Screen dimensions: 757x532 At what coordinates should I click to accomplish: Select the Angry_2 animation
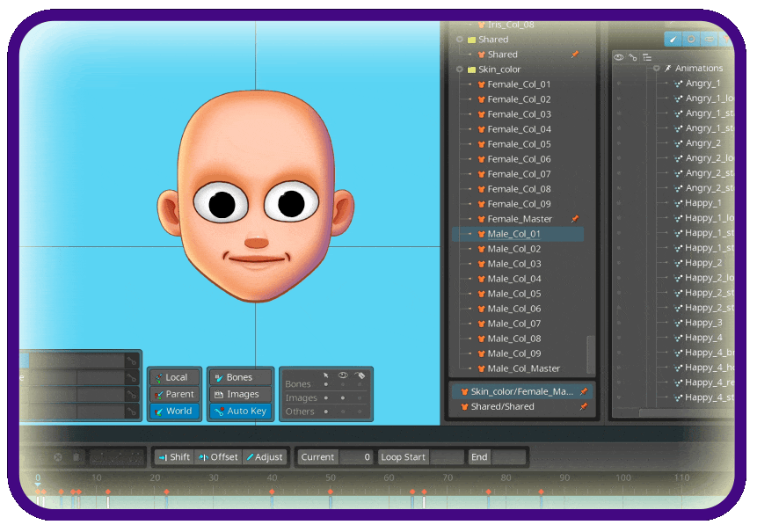(x=702, y=143)
